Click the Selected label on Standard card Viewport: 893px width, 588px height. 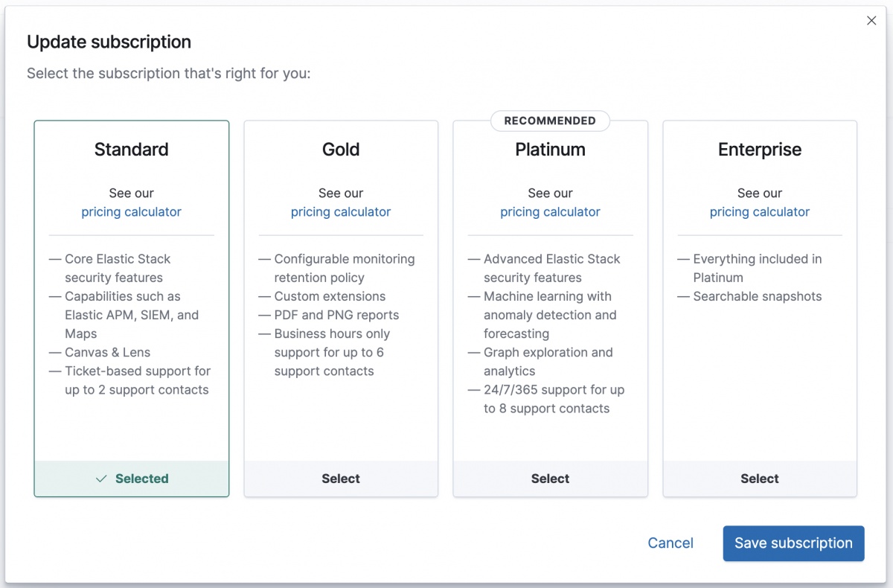(x=141, y=479)
